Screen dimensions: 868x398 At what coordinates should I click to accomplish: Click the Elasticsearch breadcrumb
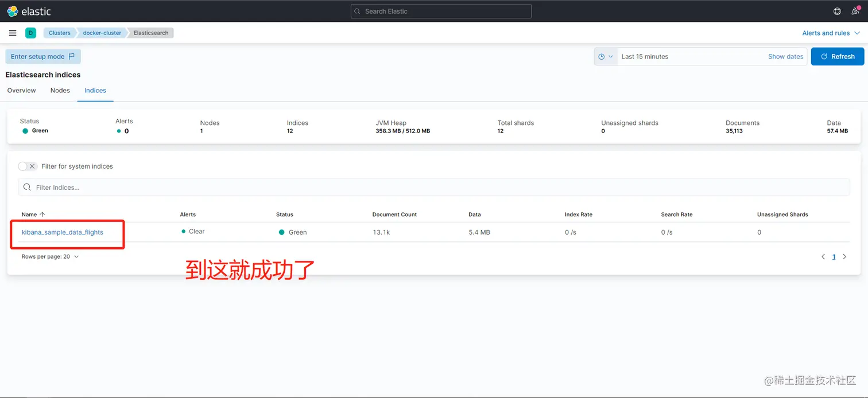tap(151, 33)
